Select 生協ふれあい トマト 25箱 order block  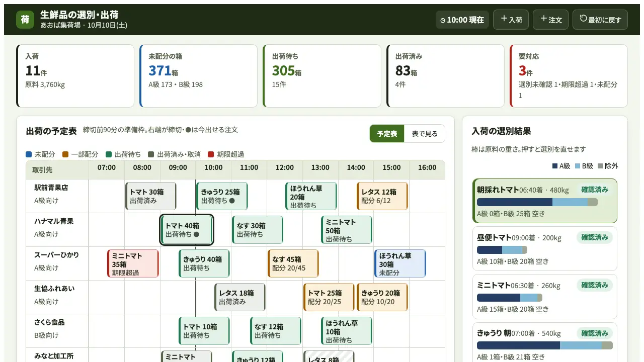click(x=329, y=297)
